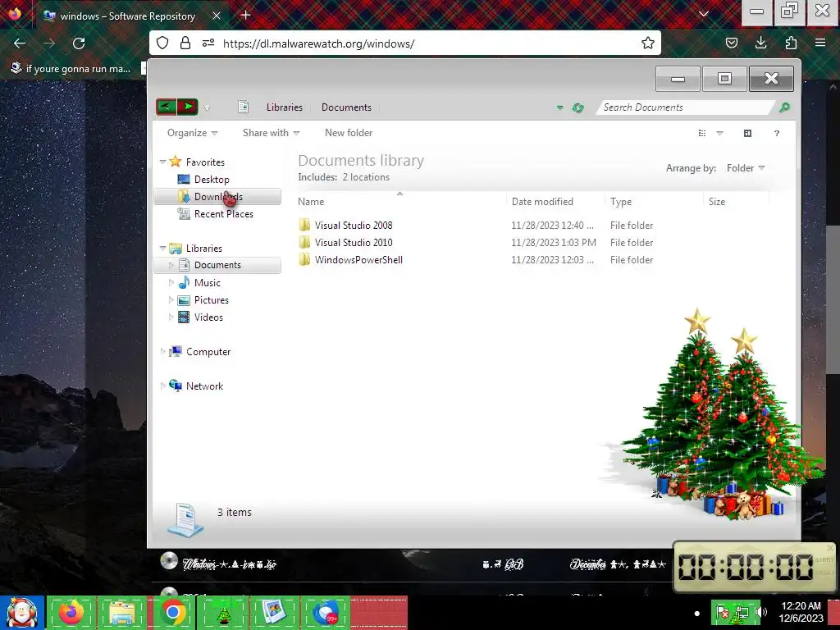Refresh the Documents folder view

click(577, 107)
